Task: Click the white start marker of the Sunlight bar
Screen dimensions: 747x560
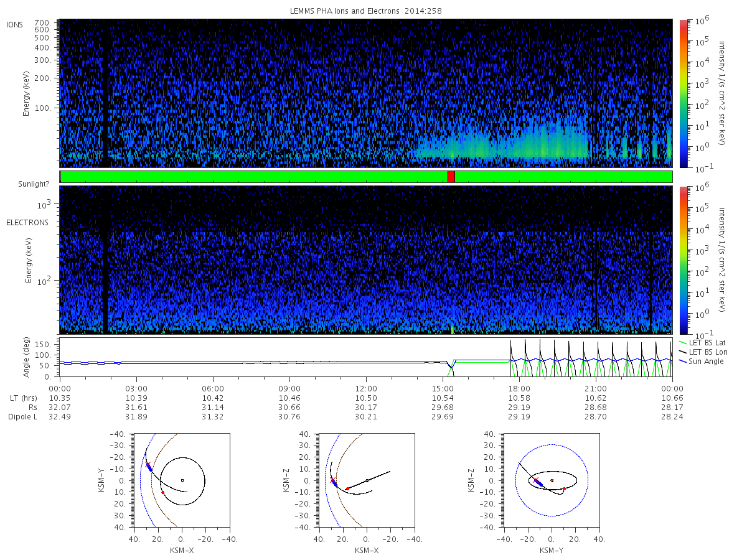Action: coord(60,177)
